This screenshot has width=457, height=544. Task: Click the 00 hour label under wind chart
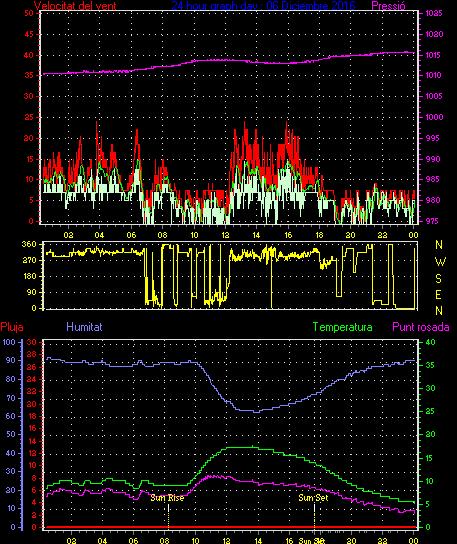[413, 235]
